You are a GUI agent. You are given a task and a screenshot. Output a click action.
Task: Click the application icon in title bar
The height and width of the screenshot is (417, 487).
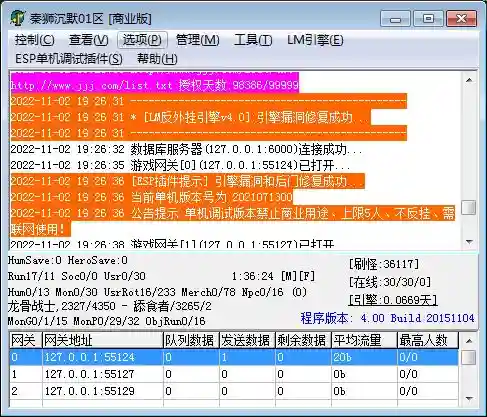(17, 18)
